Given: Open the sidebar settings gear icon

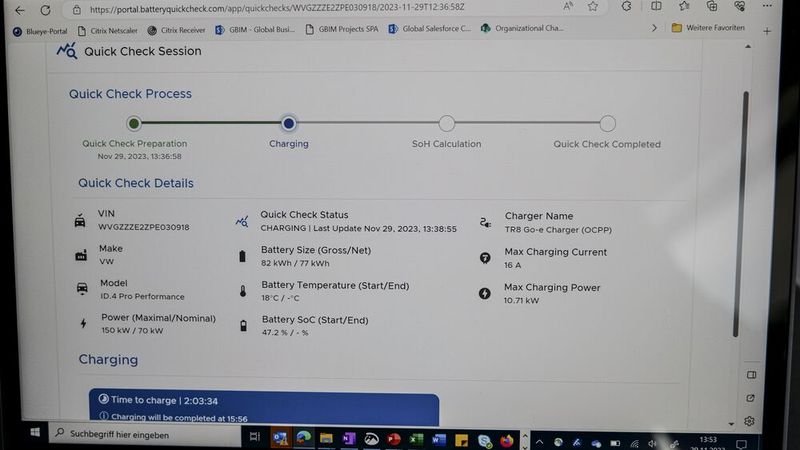Looking at the screenshot, I should 749,421.
